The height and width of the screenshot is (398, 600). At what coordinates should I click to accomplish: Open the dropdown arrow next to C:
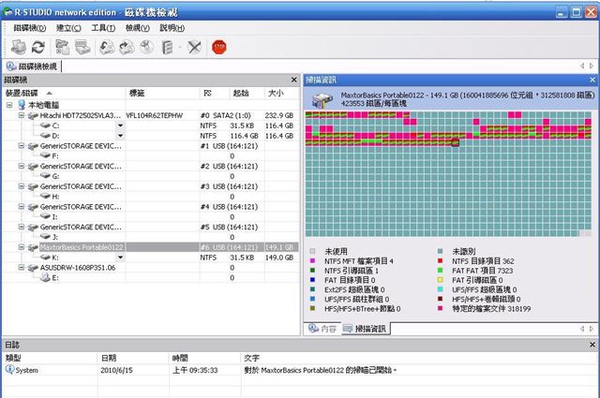point(120,125)
